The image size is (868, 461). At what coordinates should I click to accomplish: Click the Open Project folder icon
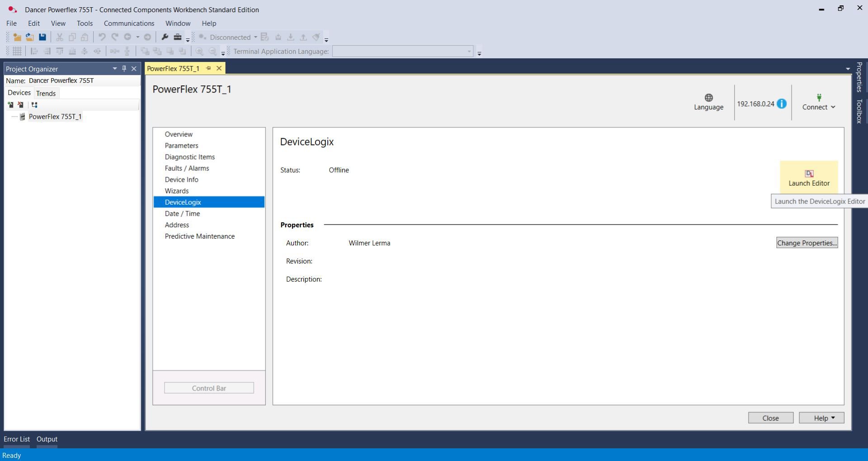pos(30,37)
